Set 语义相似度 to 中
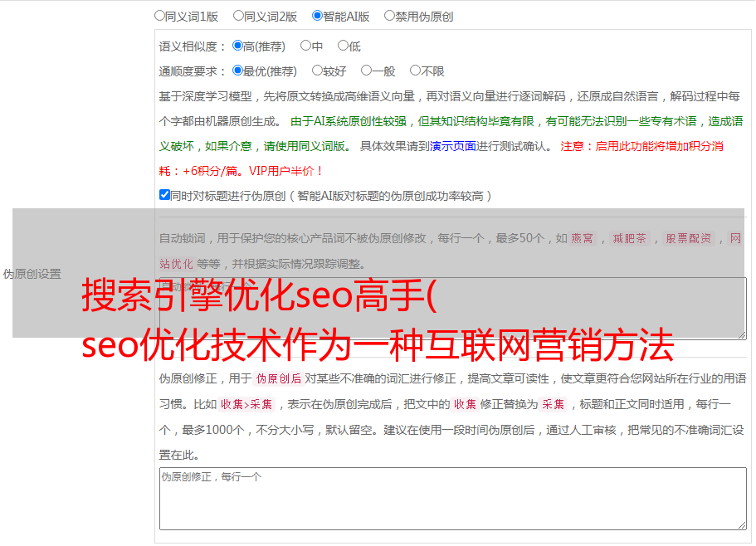 pyautogui.click(x=305, y=46)
